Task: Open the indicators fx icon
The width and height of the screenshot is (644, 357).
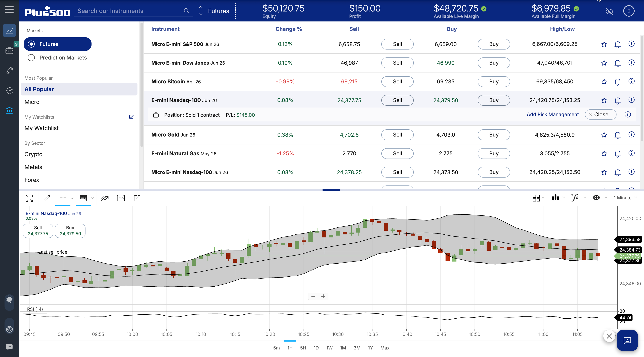Action: (x=575, y=198)
